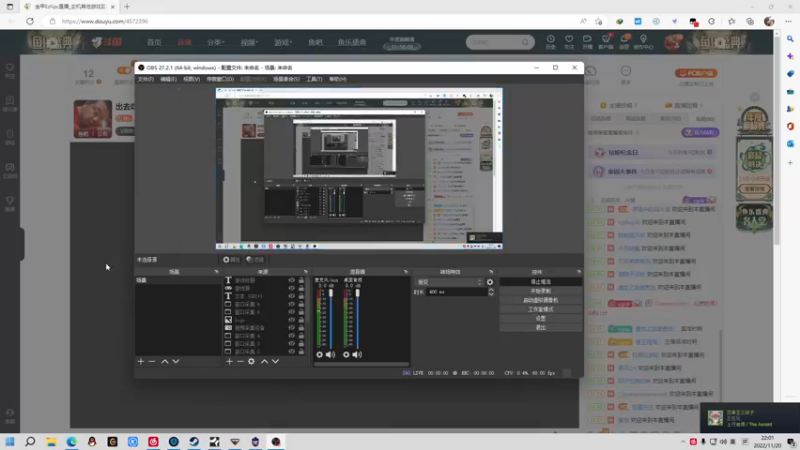Open 视图(V) menu in OBS
This screenshot has height=450, width=800.
[191, 79]
